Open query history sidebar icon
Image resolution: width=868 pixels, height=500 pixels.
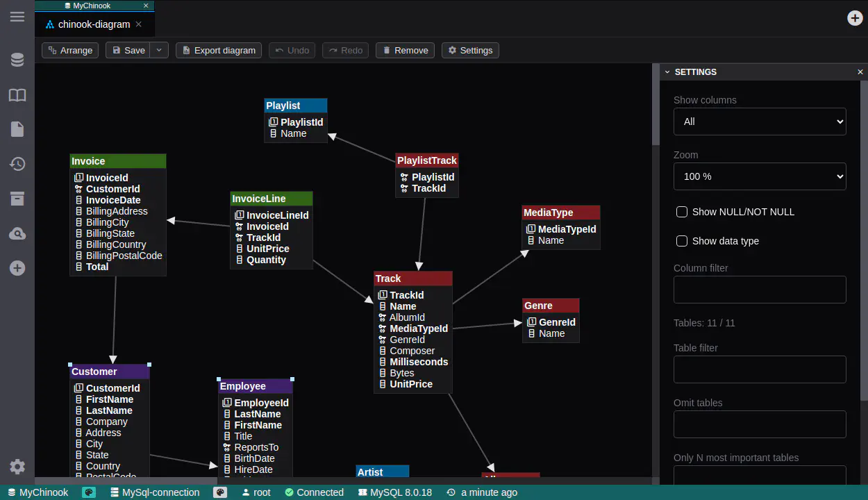tap(17, 164)
